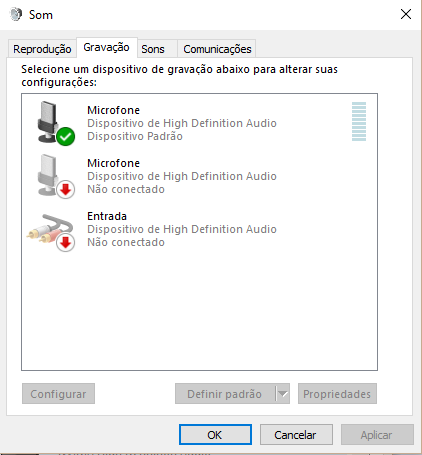This screenshot has width=422, height=455.
Task: Click the red arrow badge on Entrada
Action: (x=66, y=242)
